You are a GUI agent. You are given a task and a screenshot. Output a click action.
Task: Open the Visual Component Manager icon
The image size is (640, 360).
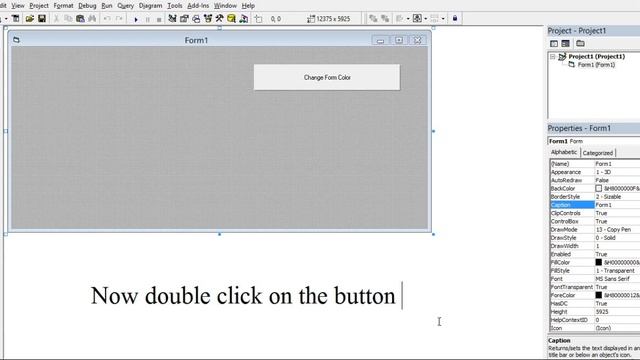point(244,19)
